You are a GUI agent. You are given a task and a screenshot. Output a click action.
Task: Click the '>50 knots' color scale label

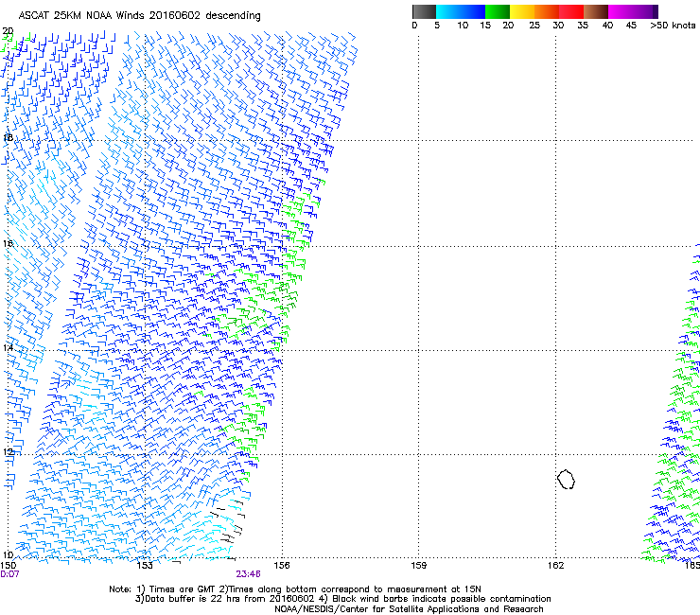click(673, 26)
